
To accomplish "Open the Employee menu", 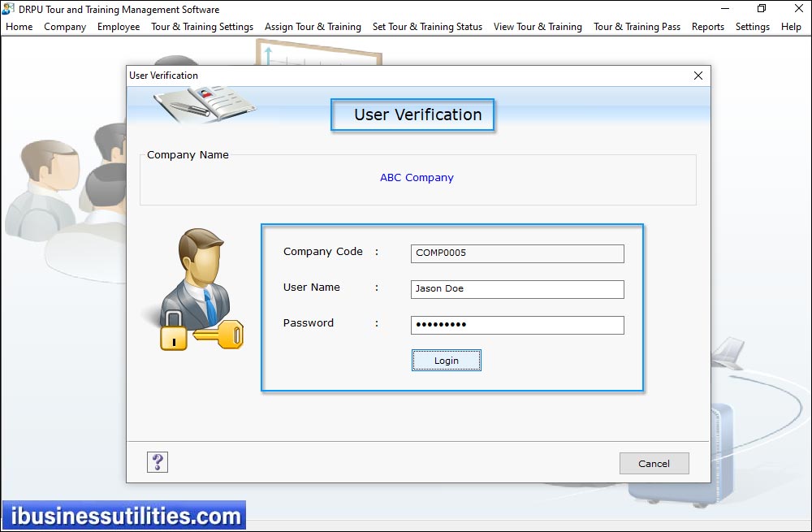I will 119,27.
